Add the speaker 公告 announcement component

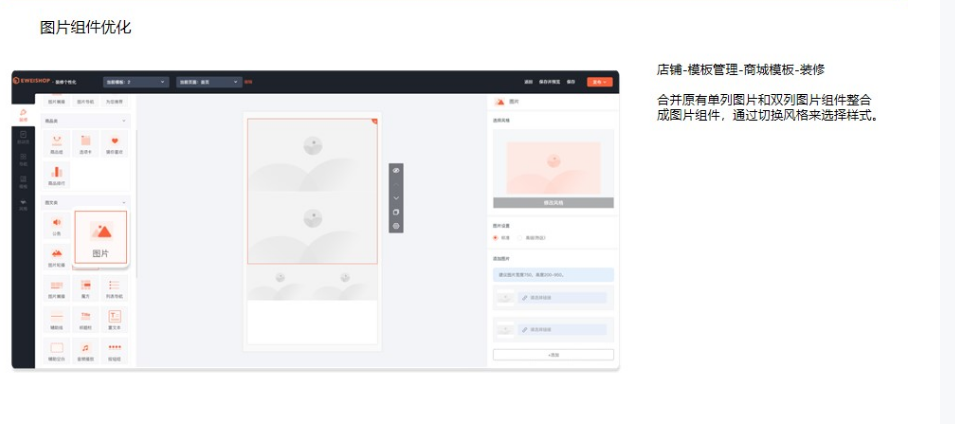[x=57, y=226]
